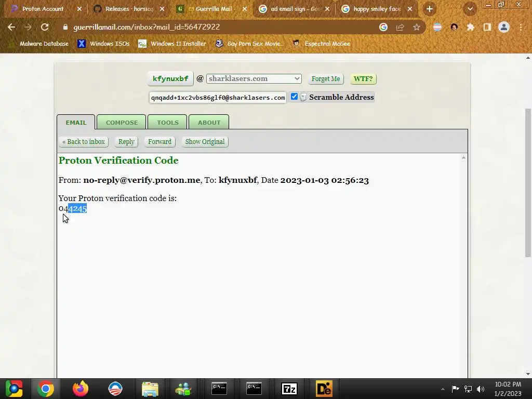Toggle the Scramble Address checkbox
This screenshot has height=399, width=532.
(294, 97)
